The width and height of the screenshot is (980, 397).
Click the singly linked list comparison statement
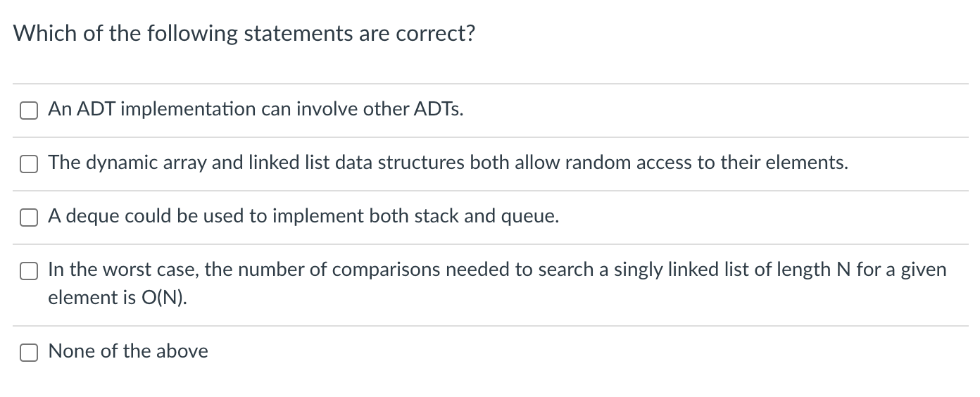[497, 270]
